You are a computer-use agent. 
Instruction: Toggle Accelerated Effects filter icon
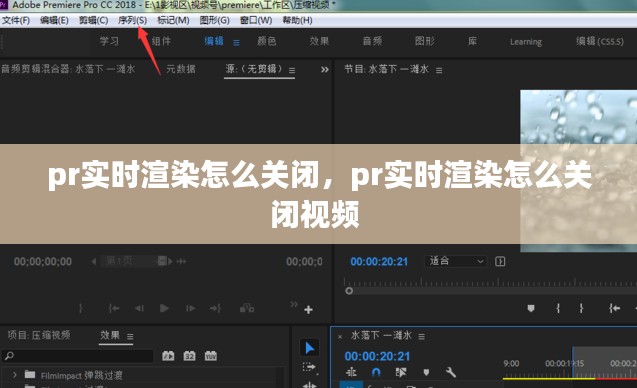point(168,356)
